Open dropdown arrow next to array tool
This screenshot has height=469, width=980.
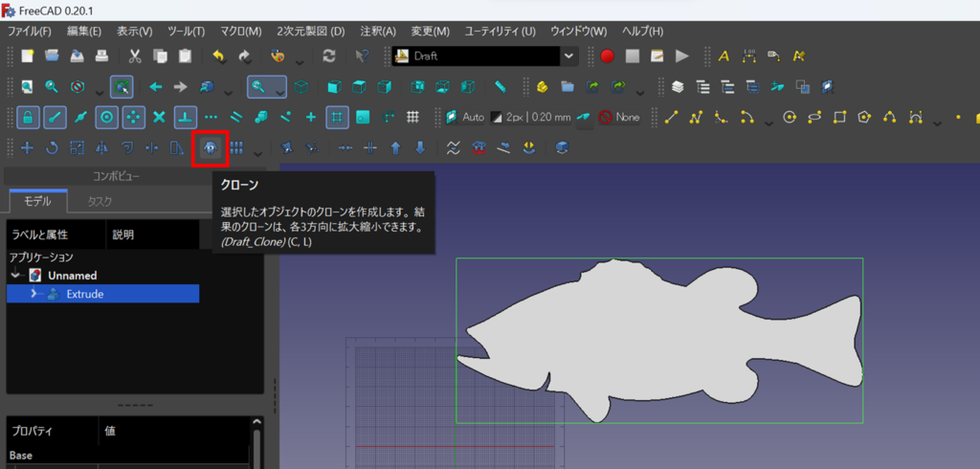257,152
